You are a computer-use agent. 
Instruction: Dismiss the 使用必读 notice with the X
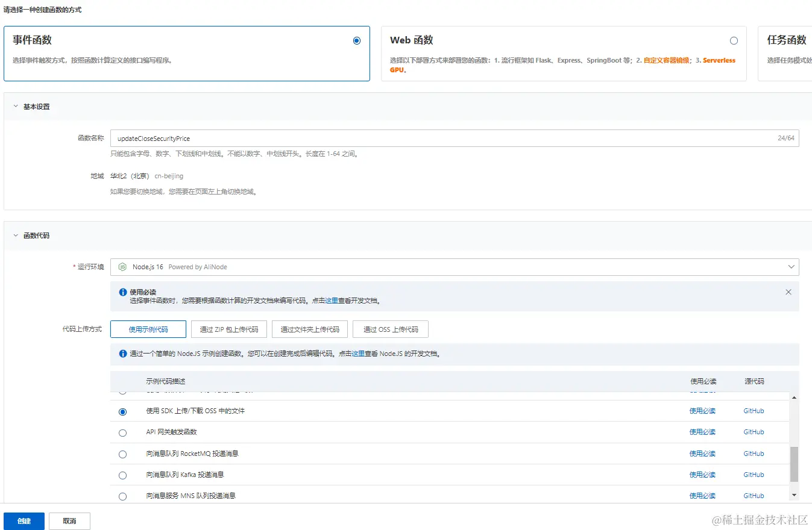tap(788, 292)
